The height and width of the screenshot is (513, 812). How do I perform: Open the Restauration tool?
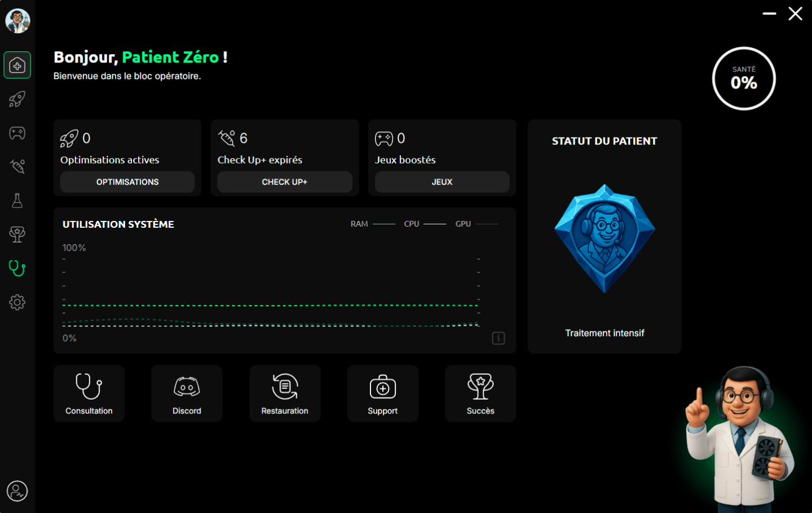pos(285,393)
